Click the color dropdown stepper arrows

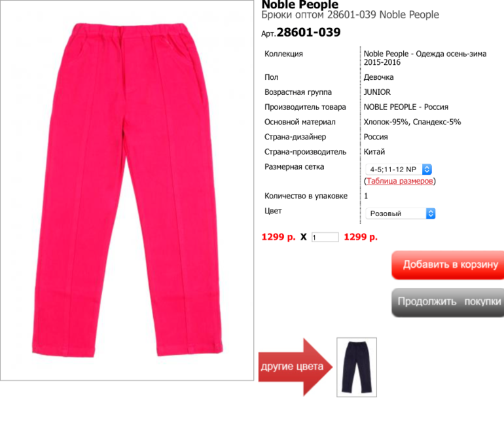click(431, 213)
